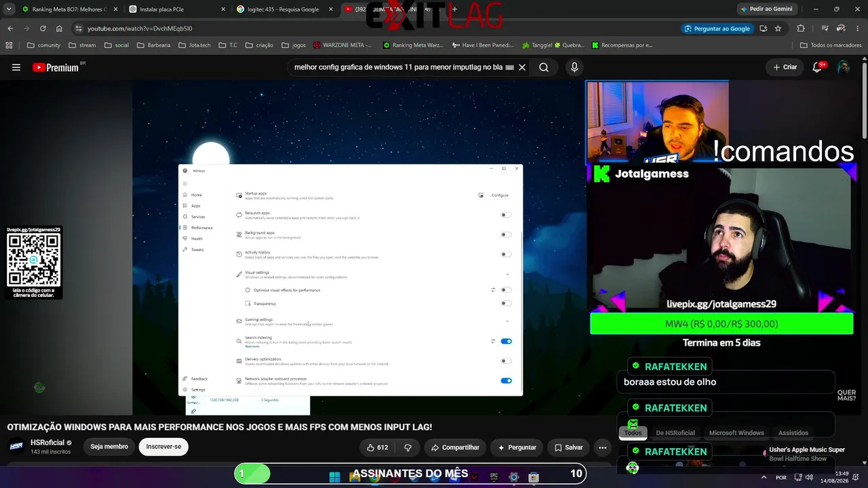Open the comunity bookmarks folder
The image size is (868, 488).
[43, 45]
